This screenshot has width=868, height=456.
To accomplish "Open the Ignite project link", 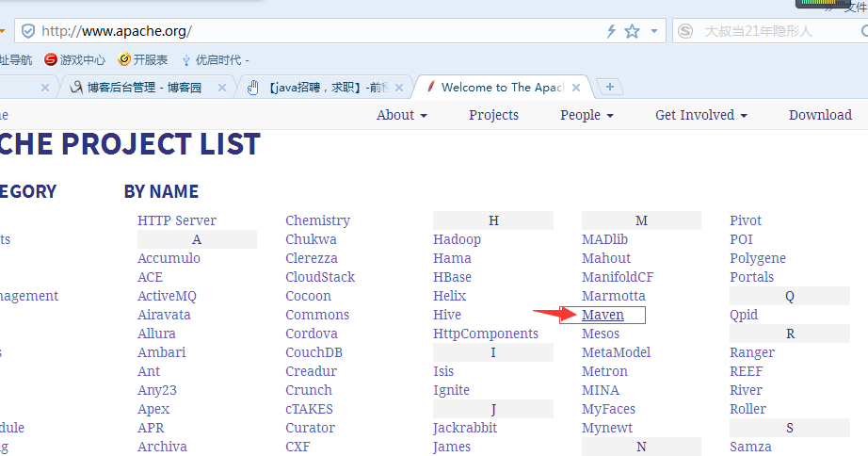I will tap(451, 390).
